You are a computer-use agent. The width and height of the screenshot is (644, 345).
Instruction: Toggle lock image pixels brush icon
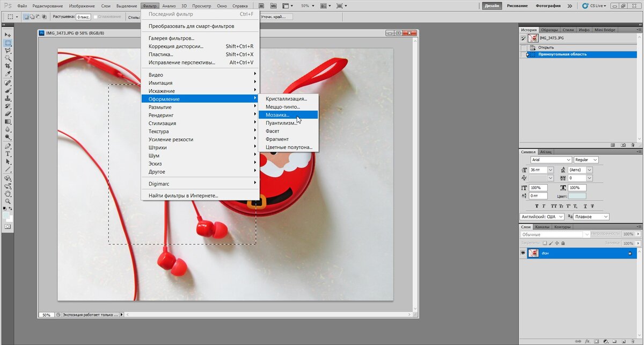point(551,243)
